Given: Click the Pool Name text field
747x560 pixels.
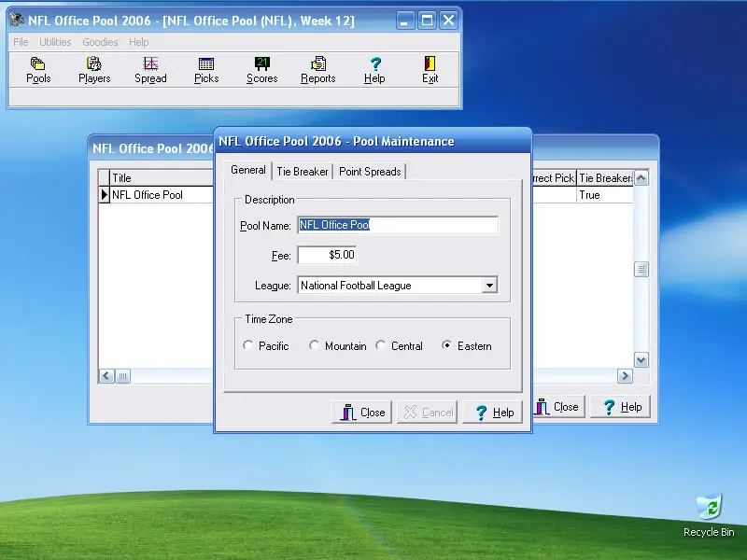Looking at the screenshot, I should pyautogui.click(x=398, y=225).
